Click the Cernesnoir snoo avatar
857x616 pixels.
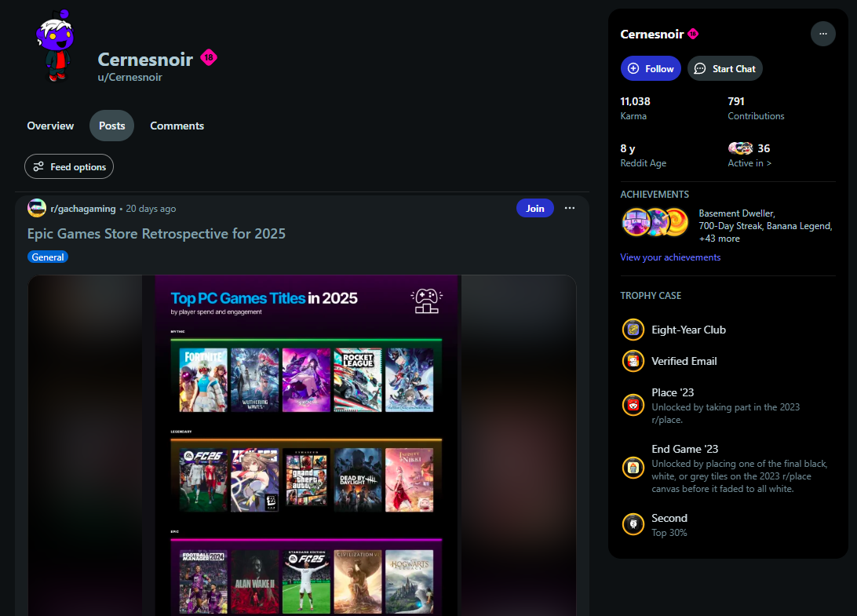coord(55,46)
